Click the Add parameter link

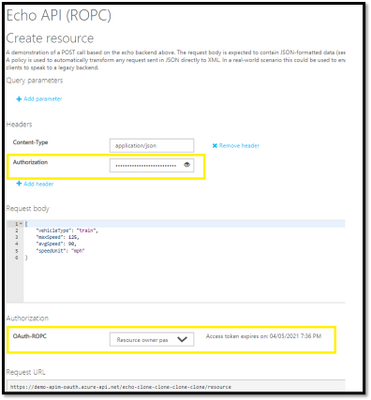[x=43, y=99]
